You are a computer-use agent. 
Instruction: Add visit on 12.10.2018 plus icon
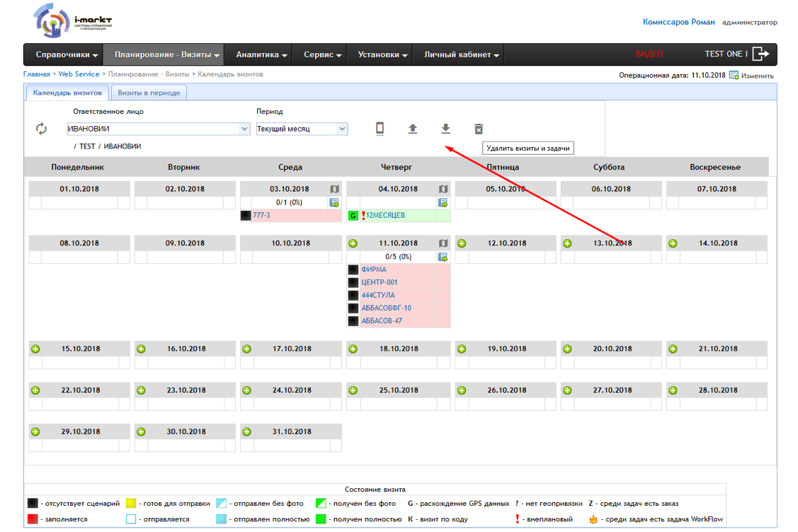pyautogui.click(x=462, y=243)
